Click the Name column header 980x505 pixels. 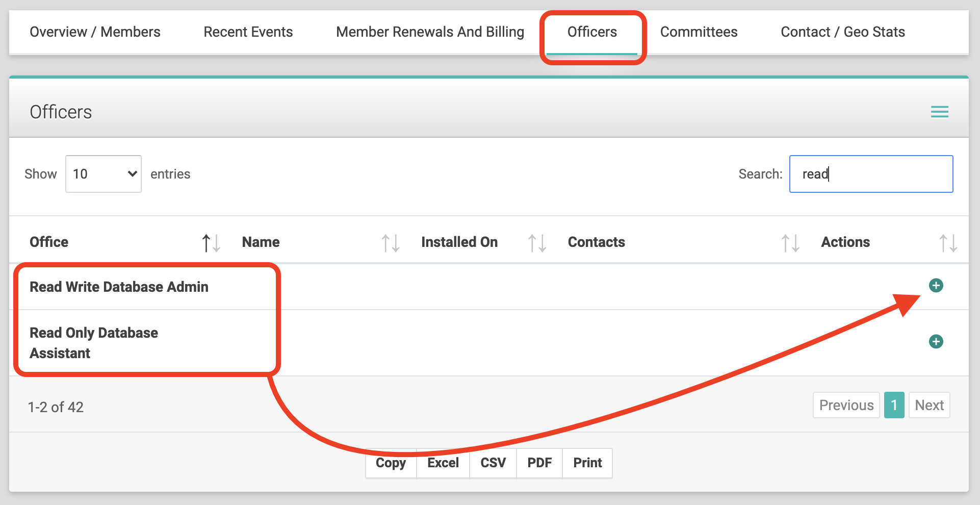[261, 242]
